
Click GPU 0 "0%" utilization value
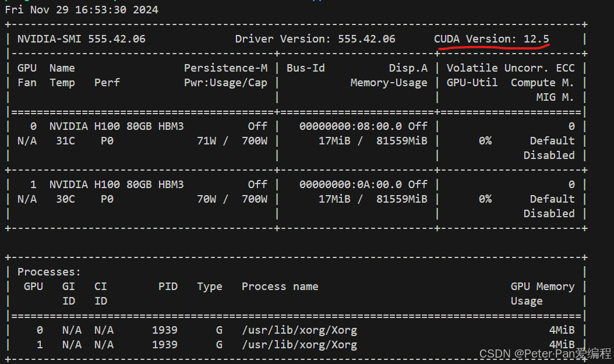click(x=485, y=141)
